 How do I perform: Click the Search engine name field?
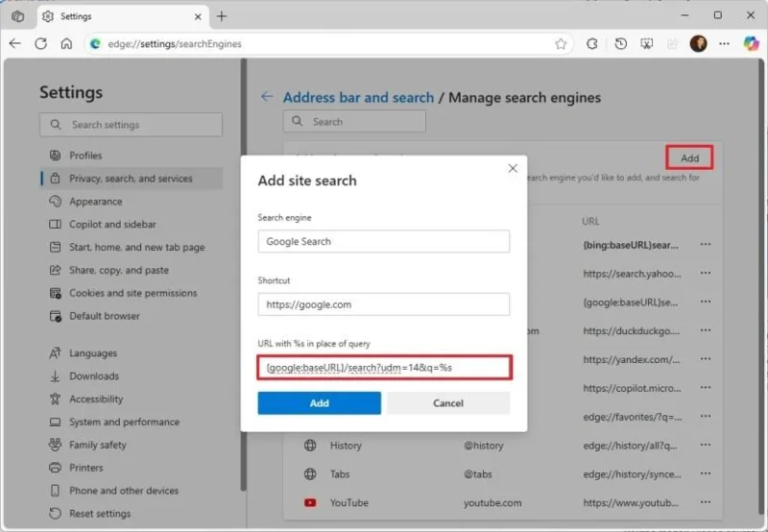coord(383,241)
